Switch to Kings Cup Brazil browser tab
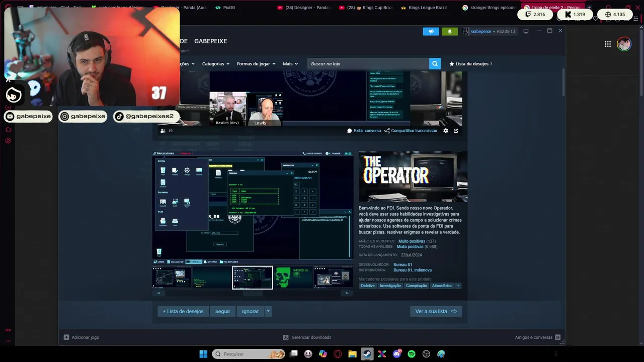The width and height of the screenshot is (644, 362). 366,8
